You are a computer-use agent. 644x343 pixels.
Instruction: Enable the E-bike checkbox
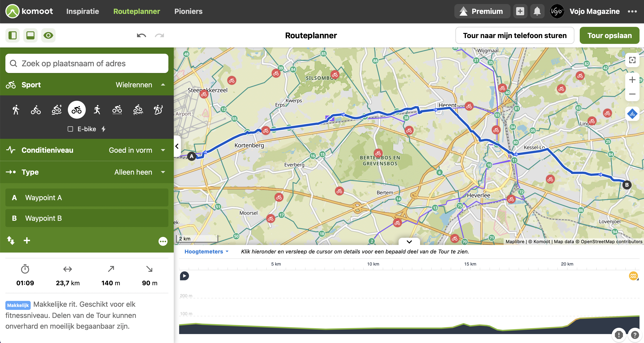(70, 129)
